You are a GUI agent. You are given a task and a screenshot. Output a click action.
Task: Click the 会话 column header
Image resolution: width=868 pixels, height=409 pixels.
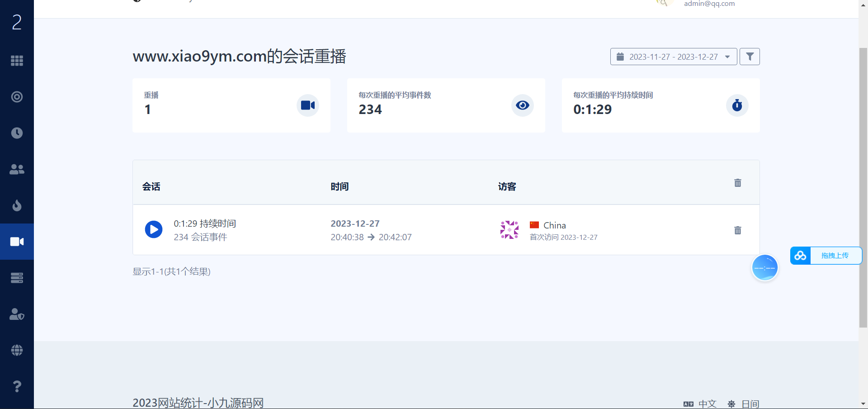coord(151,186)
